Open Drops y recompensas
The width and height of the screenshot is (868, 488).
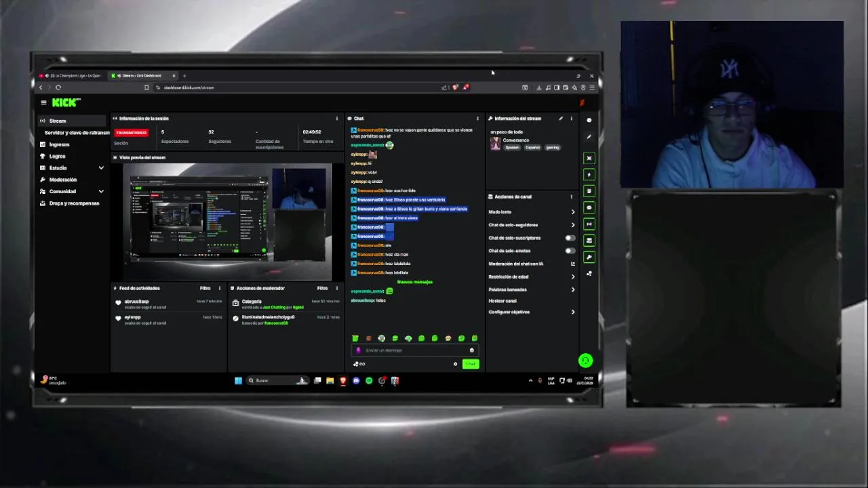click(73, 203)
